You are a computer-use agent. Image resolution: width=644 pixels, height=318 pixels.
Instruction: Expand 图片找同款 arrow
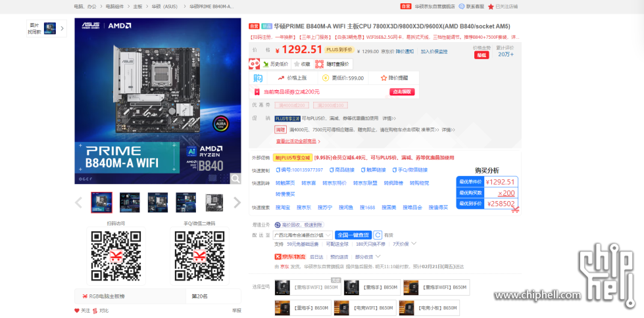[x=62, y=28]
